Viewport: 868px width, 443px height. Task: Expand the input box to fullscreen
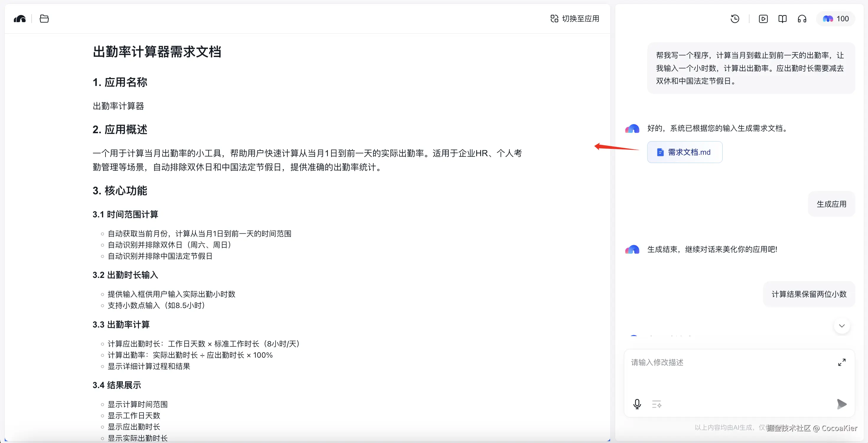pyautogui.click(x=842, y=362)
